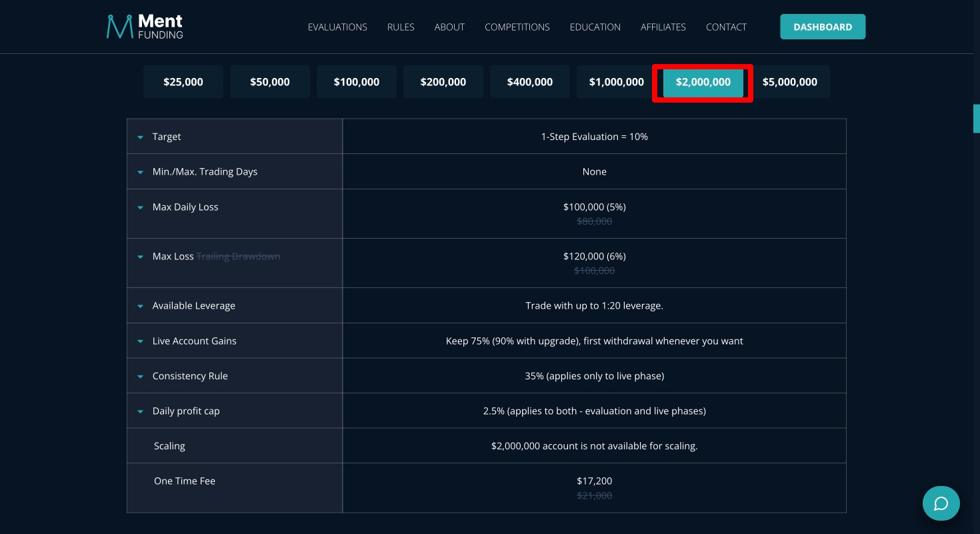Expand the Consistency Rule row arrow

click(140, 377)
